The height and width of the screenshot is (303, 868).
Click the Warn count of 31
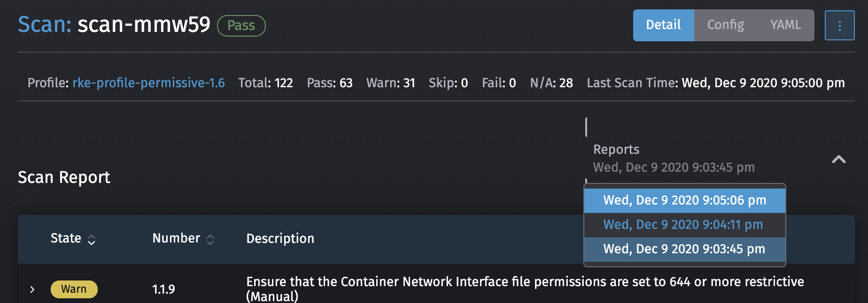pyautogui.click(x=390, y=83)
